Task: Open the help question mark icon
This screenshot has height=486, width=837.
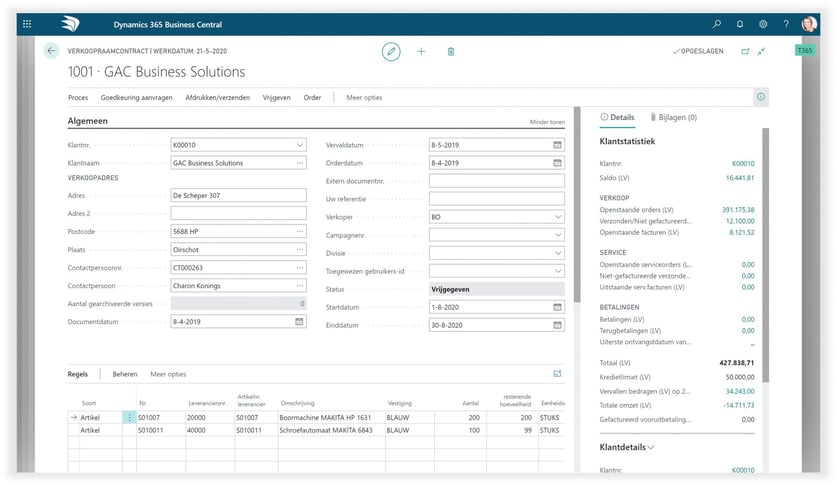Action: click(x=786, y=24)
